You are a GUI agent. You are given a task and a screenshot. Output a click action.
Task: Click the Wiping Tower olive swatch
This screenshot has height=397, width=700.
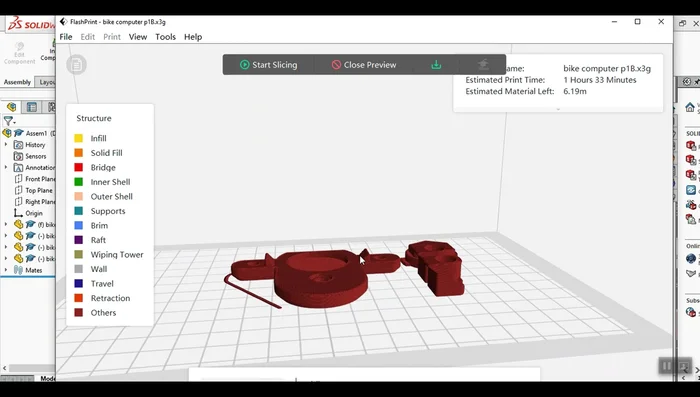(x=79, y=255)
